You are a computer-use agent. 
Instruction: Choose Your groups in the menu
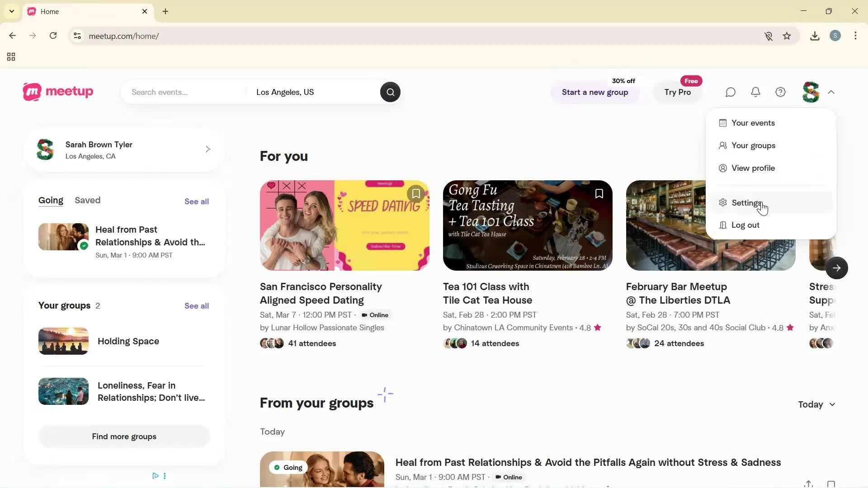click(x=753, y=145)
